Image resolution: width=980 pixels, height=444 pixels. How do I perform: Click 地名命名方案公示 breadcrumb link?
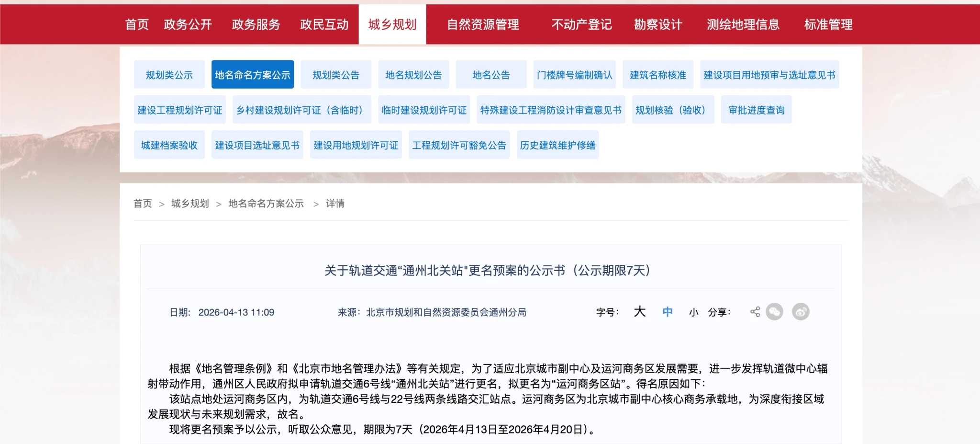click(266, 204)
